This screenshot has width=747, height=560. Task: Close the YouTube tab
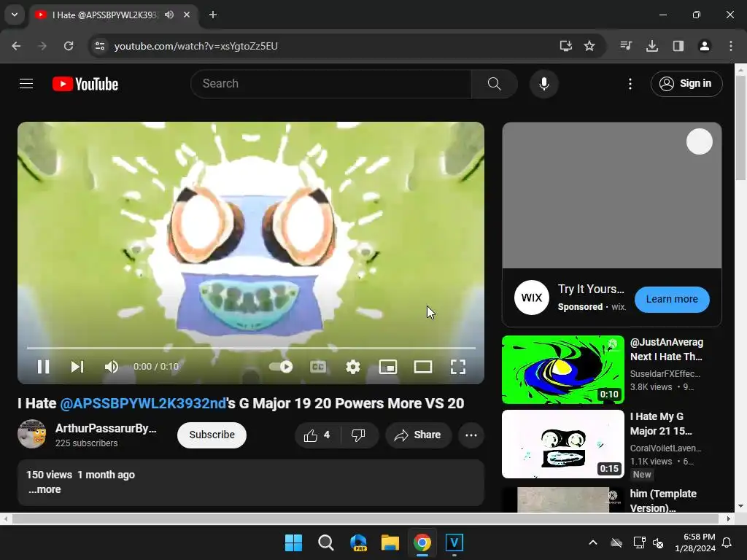(187, 15)
